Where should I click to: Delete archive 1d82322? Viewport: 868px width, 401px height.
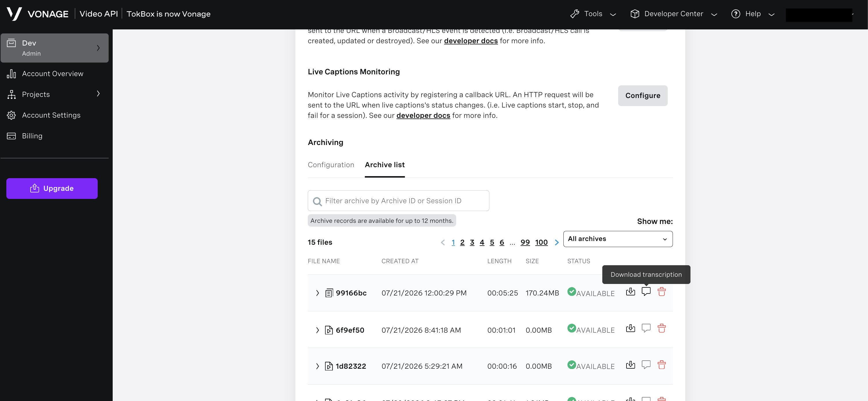click(661, 365)
